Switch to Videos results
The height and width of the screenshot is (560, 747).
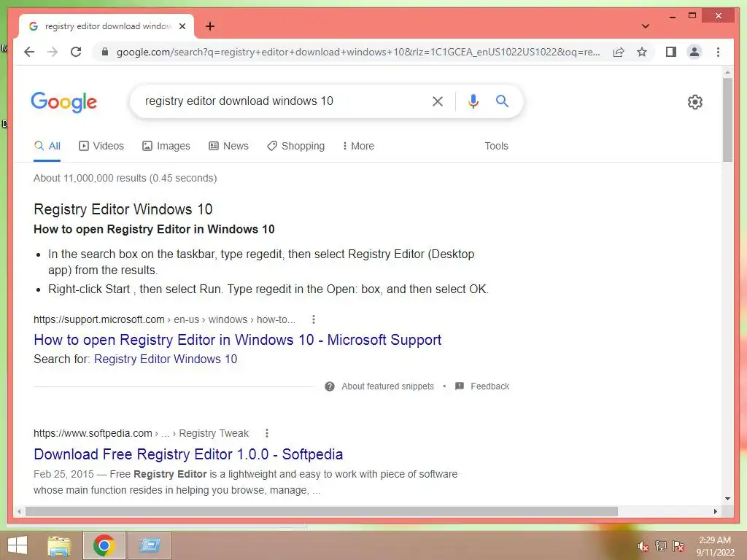click(x=101, y=146)
